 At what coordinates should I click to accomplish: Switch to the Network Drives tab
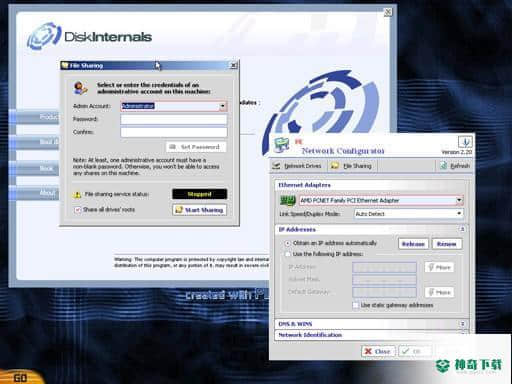click(x=297, y=166)
